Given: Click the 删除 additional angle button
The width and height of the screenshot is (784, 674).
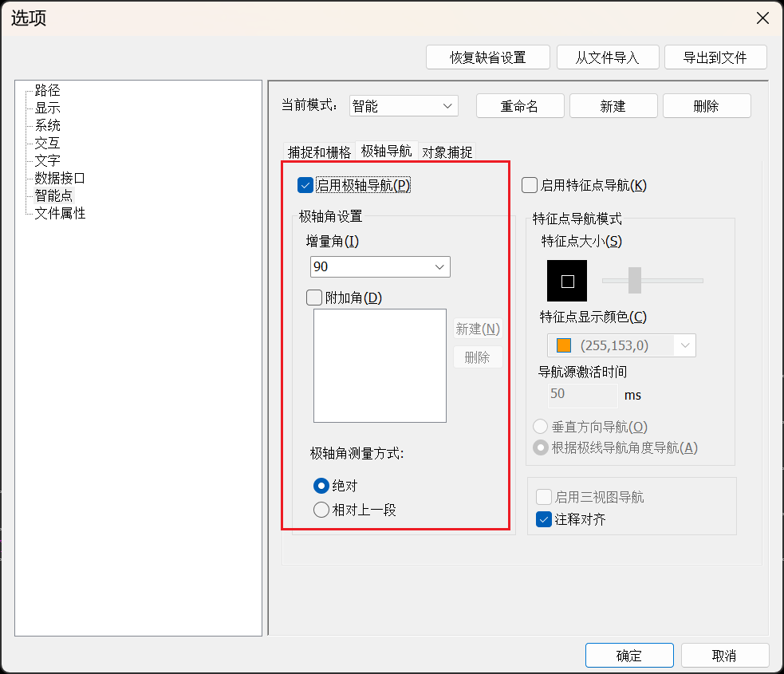Looking at the screenshot, I should point(478,357).
